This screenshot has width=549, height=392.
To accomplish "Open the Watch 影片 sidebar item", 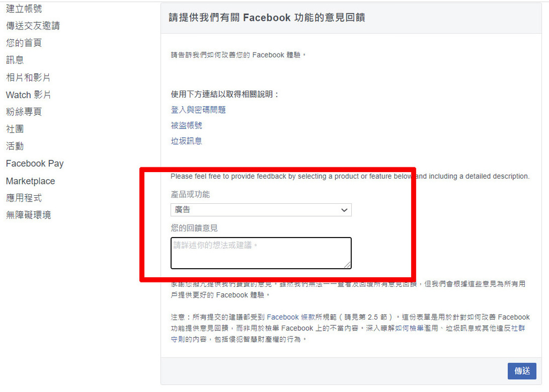I will click(x=28, y=94).
